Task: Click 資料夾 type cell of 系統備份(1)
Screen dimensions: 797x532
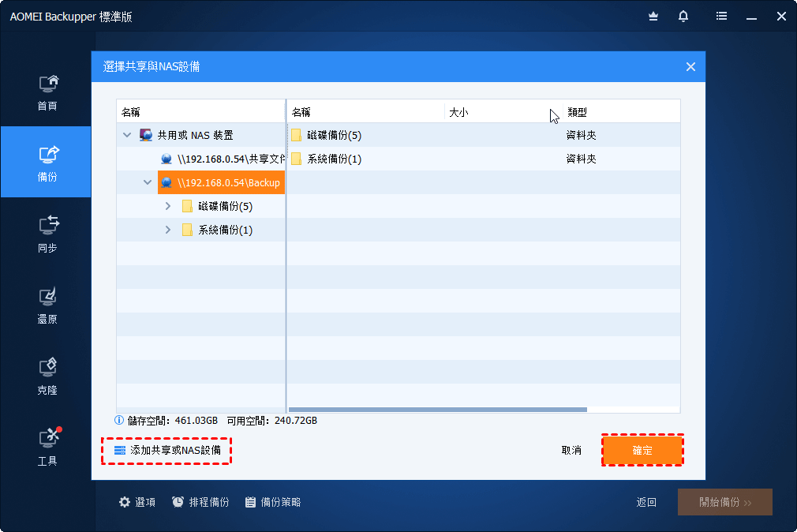Action: (x=581, y=159)
